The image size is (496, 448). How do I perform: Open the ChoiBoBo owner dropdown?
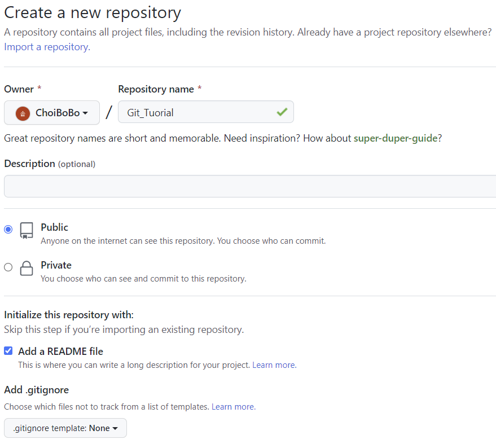click(52, 113)
